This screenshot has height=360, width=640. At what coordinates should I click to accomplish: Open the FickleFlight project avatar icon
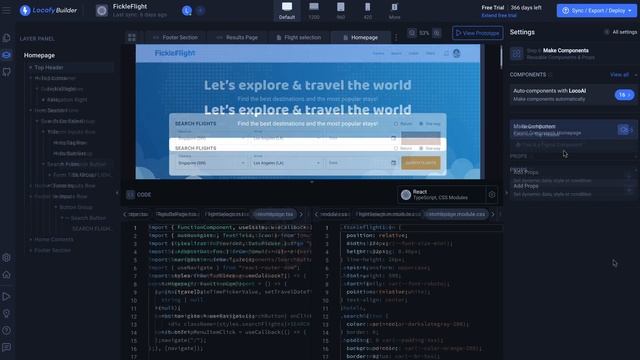(102, 11)
